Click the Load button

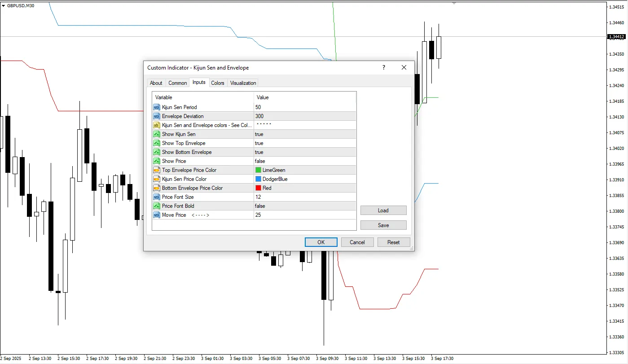click(383, 211)
